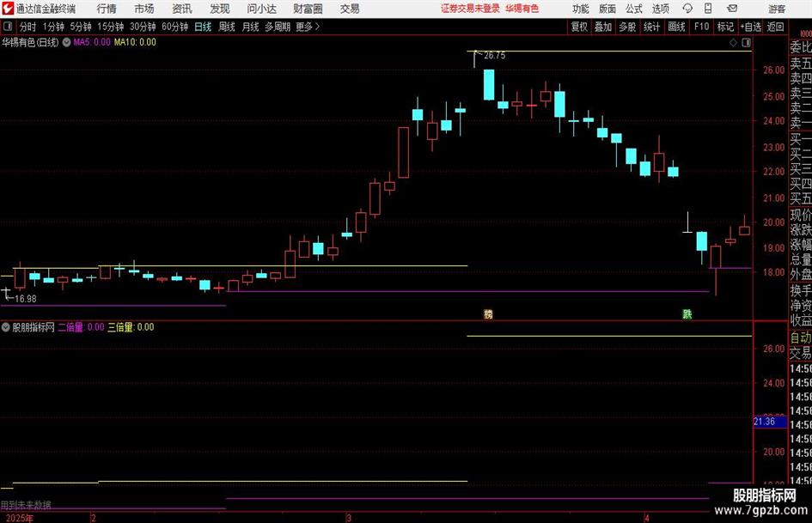The image size is (812, 523).
Task: Click the 2025年 date label on time axis
Action: point(19,518)
